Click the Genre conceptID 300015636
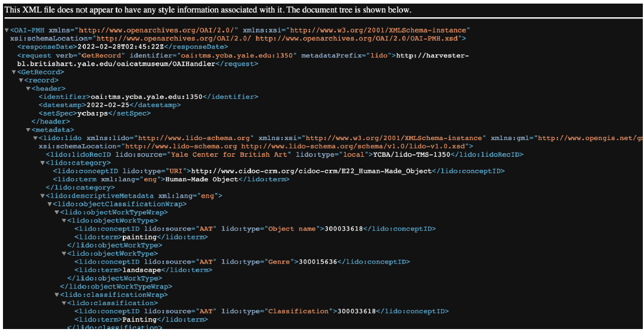The image size is (644, 332). tap(317, 262)
